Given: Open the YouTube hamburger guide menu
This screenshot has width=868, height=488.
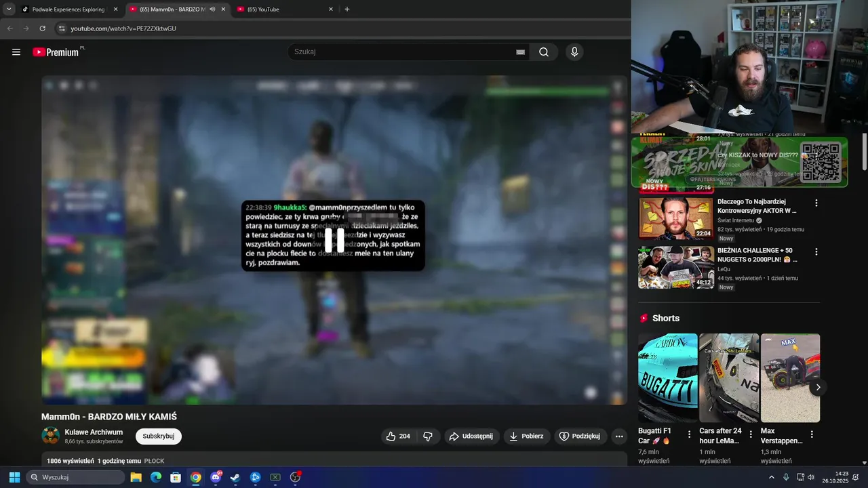Looking at the screenshot, I should tap(16, 52).
